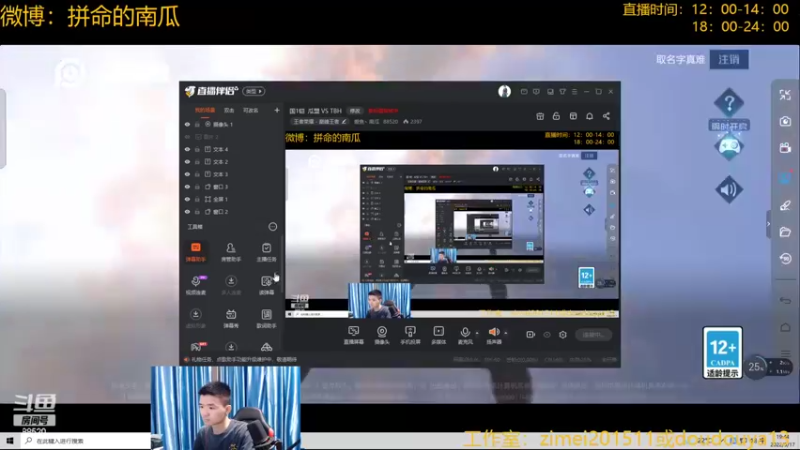
Task: Toggle lock on 摄像头 1 layer
Action: [197, 124]
